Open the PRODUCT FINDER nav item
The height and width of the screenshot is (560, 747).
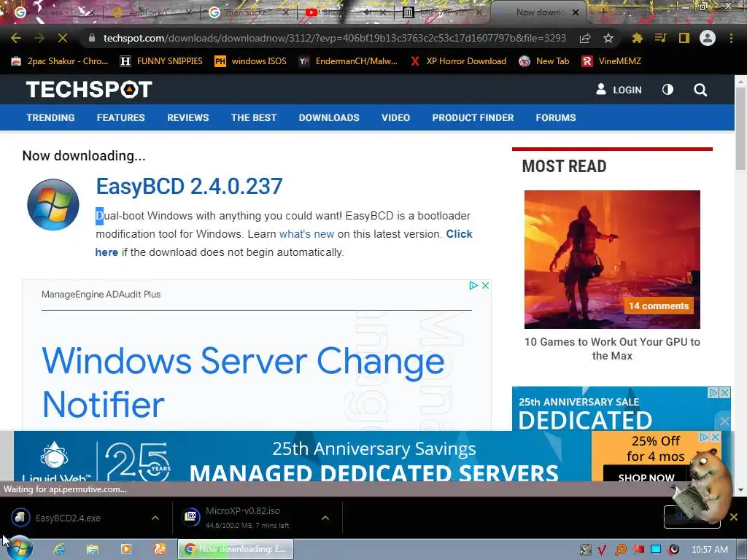(473, 117)
